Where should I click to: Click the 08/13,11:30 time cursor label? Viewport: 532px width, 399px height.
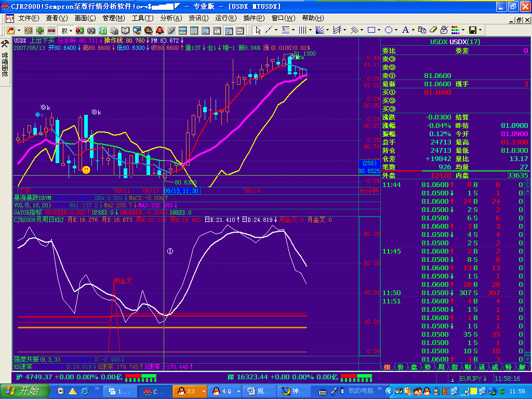(x=182, y=191)
